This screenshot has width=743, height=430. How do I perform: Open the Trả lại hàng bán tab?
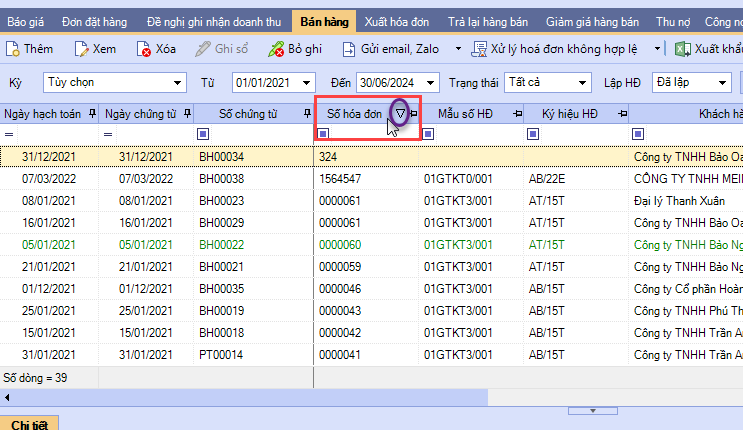[488, 22]
